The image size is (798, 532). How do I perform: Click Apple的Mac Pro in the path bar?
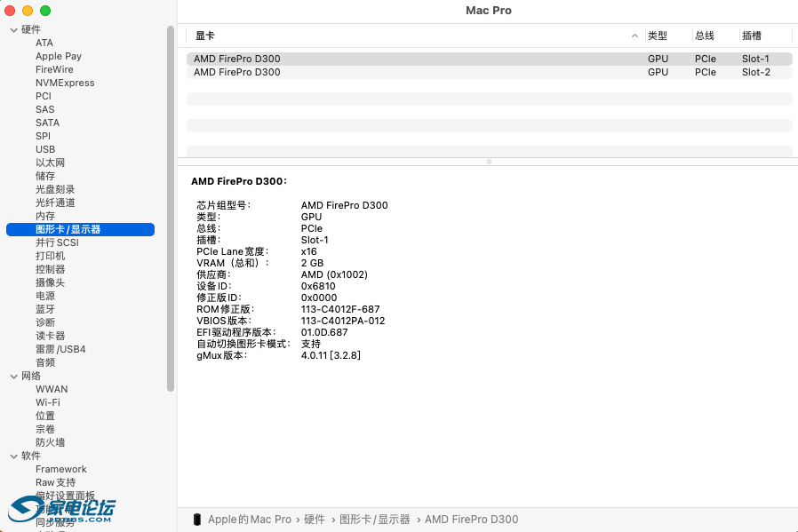point(250,520)
